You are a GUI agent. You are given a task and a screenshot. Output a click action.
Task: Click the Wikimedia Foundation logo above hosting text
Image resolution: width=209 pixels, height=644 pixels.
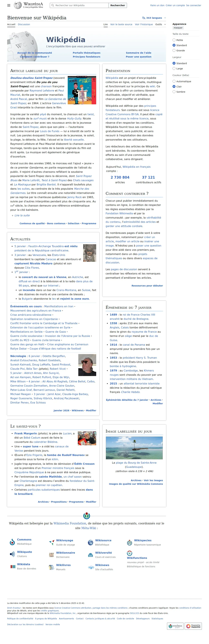(87, 516)
